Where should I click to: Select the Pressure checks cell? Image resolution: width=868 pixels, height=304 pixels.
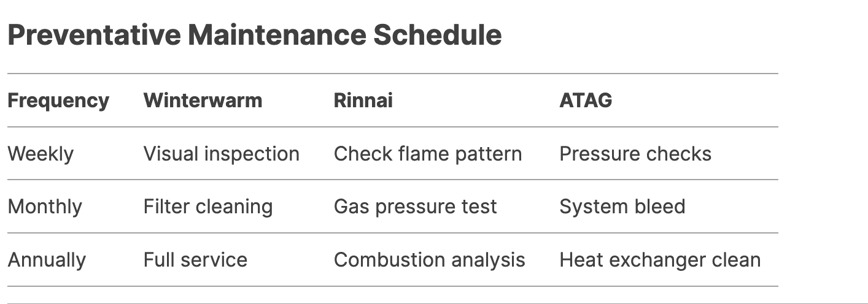(x=635, y=154)
